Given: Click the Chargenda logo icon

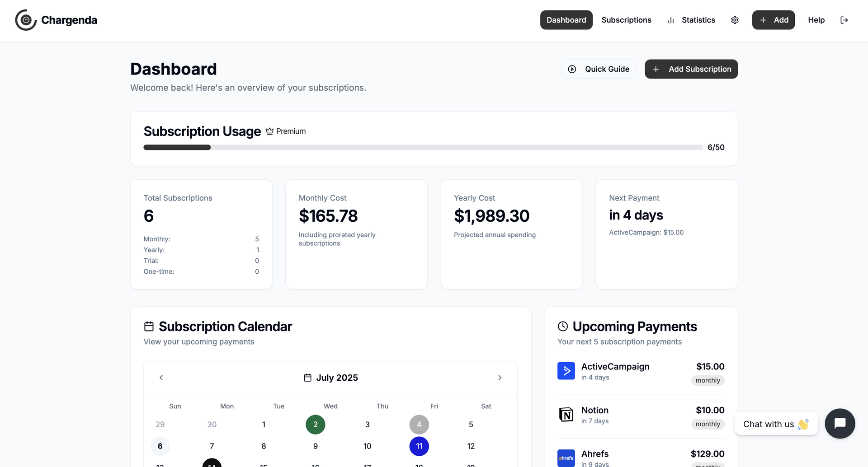Looking at the screenshot, I should point(26,20).
